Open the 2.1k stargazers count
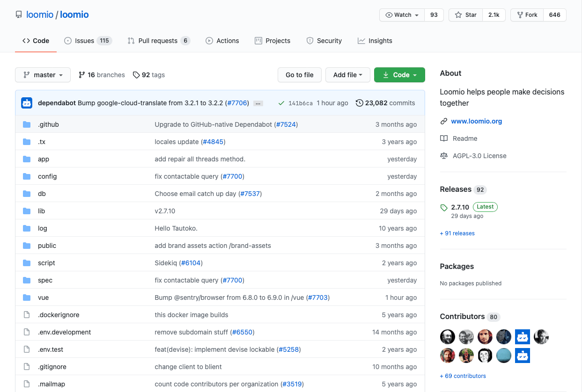582x392 pixels. [494, 15]
